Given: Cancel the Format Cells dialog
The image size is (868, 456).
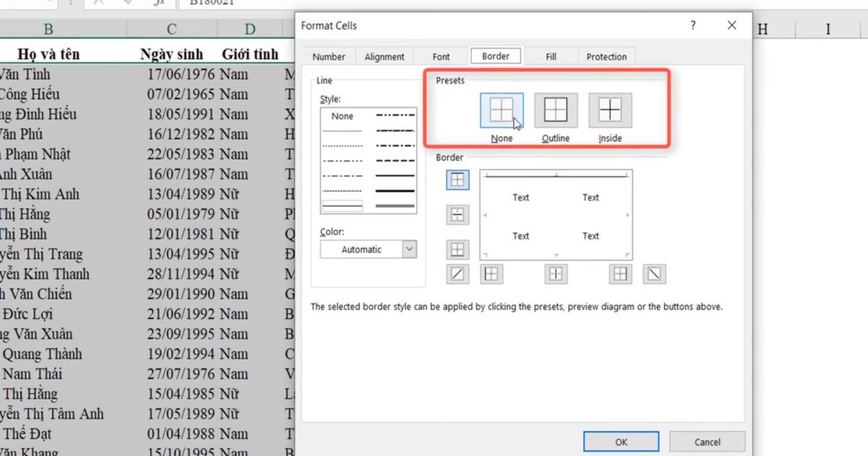Looking at the screenshot, I should tap(707, 442).
